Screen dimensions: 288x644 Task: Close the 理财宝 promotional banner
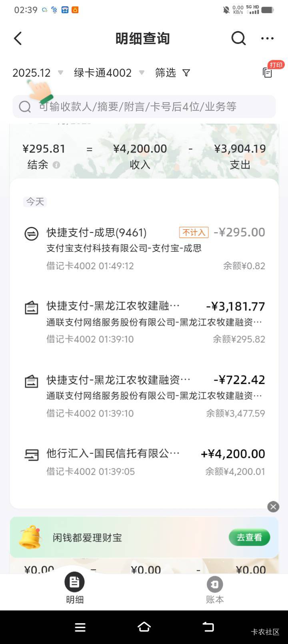coord(273,507)
